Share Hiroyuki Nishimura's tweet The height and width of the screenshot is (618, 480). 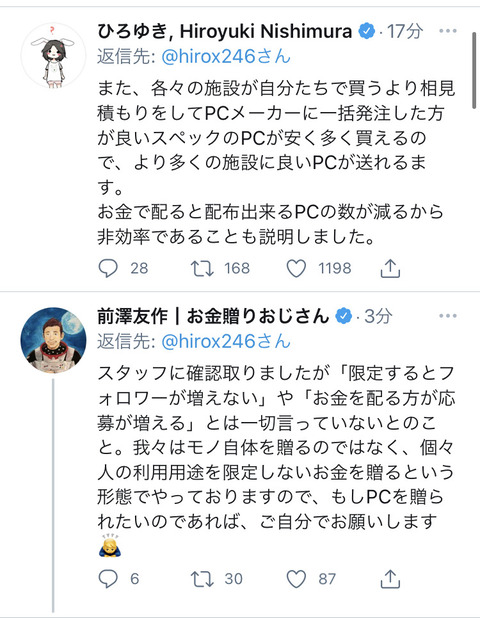tap(390, 268)
